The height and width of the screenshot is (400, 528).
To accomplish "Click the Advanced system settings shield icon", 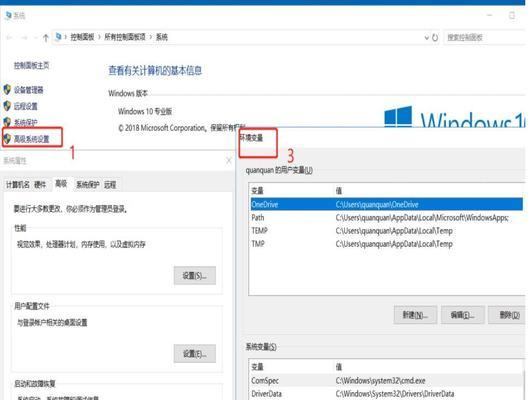I will point(7,138).
